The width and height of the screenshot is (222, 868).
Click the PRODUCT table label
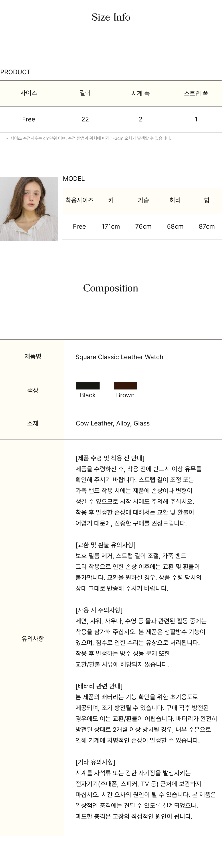click(x=16, y=72)
